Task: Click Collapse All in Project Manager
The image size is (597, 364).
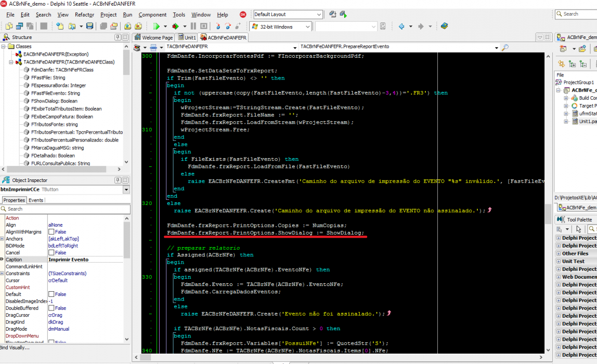Action: [x=583, y=64]
